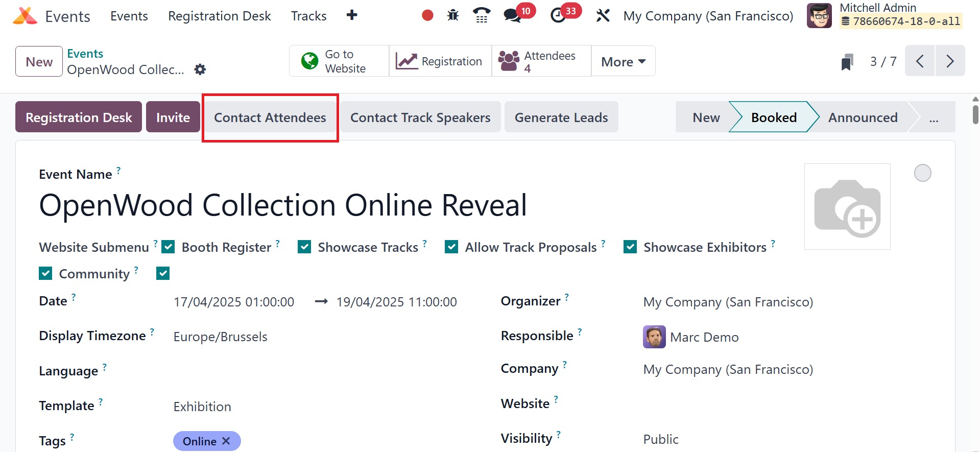
Task: Click Marc Demo's avatar picture
Action: [x=654, y=337]
